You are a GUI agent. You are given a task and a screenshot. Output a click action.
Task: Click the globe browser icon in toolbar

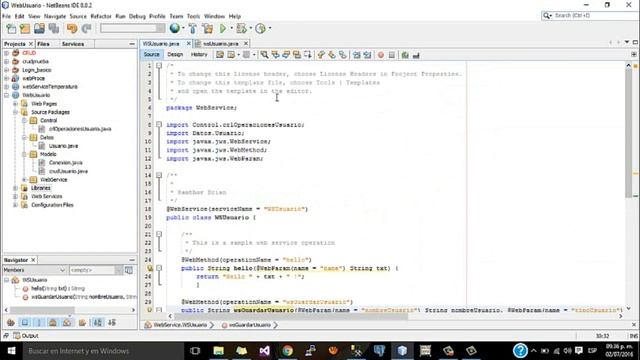point(175,28)
